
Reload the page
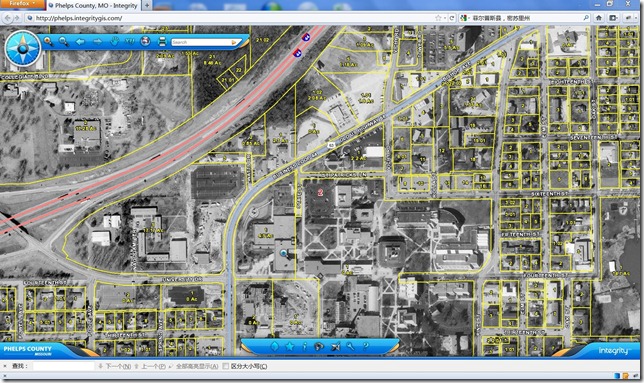pos(452,18)
